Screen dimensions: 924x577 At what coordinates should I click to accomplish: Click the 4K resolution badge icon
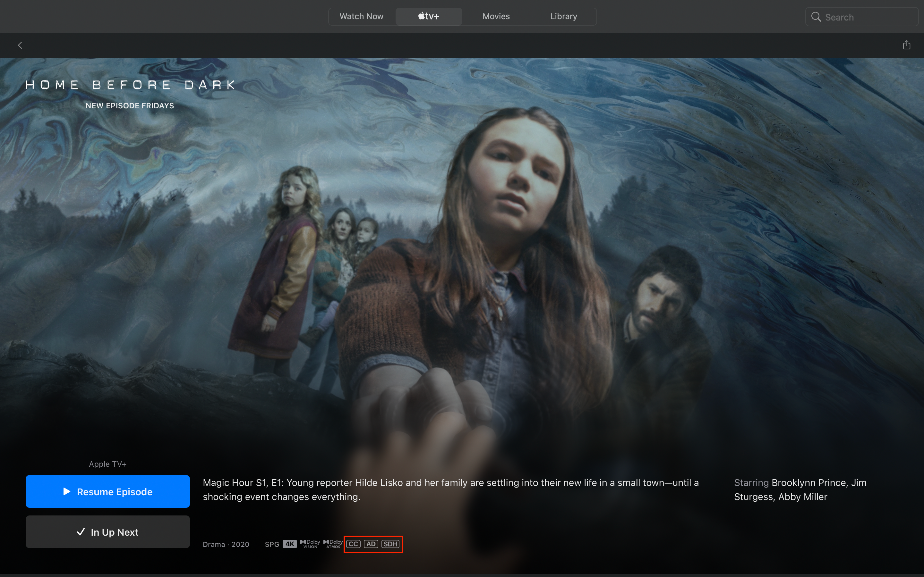pyautogui.click(x=289, y=544)
